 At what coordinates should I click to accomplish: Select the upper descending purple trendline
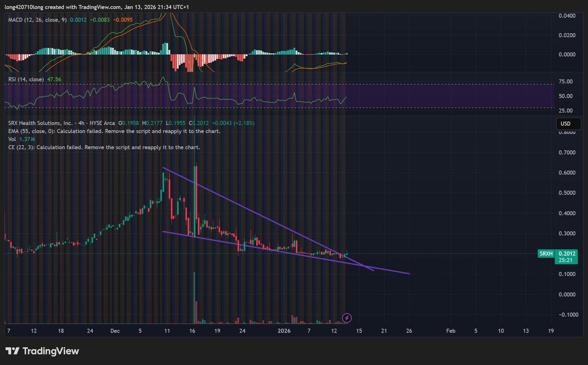click(x=268, y=219)
